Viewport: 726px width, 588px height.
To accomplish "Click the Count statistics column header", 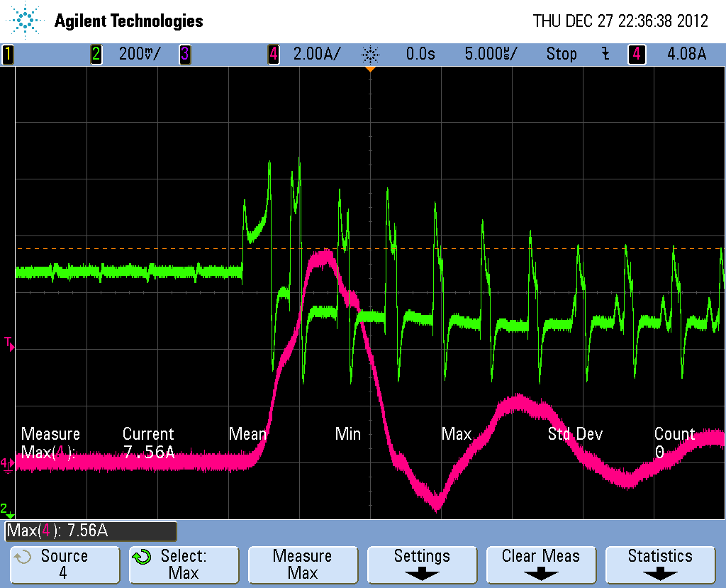I will (x=675, y=434).
